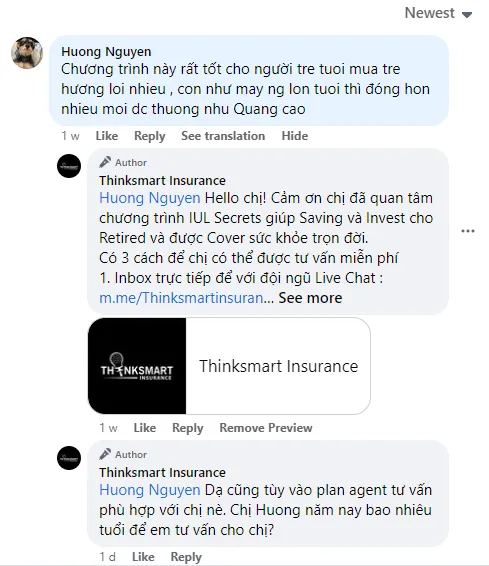Open Huong Nguyen's profile picture avatar

pos(27,53)
